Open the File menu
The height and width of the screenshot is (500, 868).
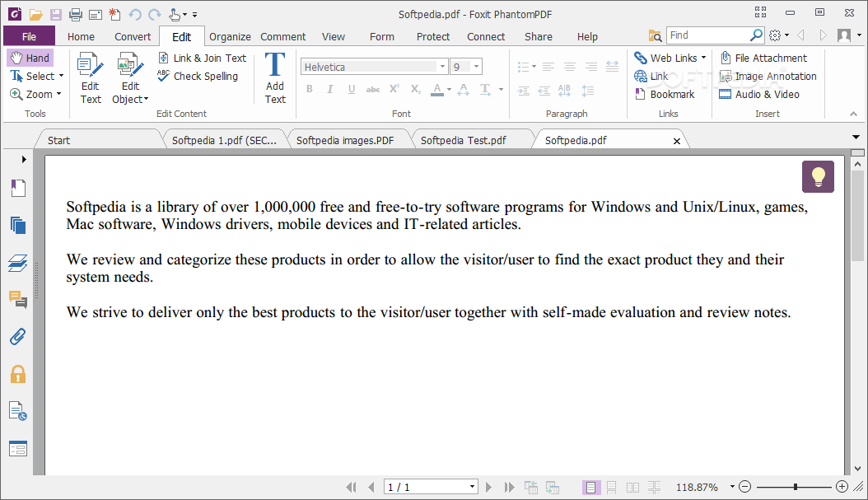point(30,36)
